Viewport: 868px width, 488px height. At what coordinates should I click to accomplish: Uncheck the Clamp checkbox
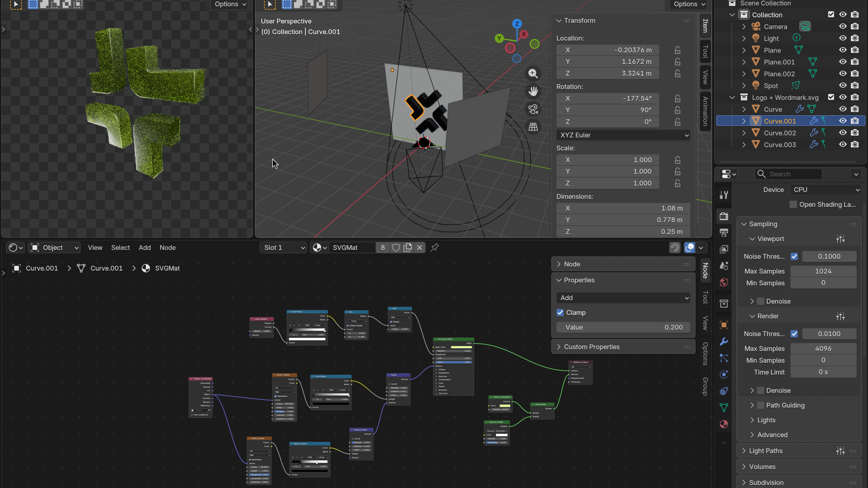point(560,312)
